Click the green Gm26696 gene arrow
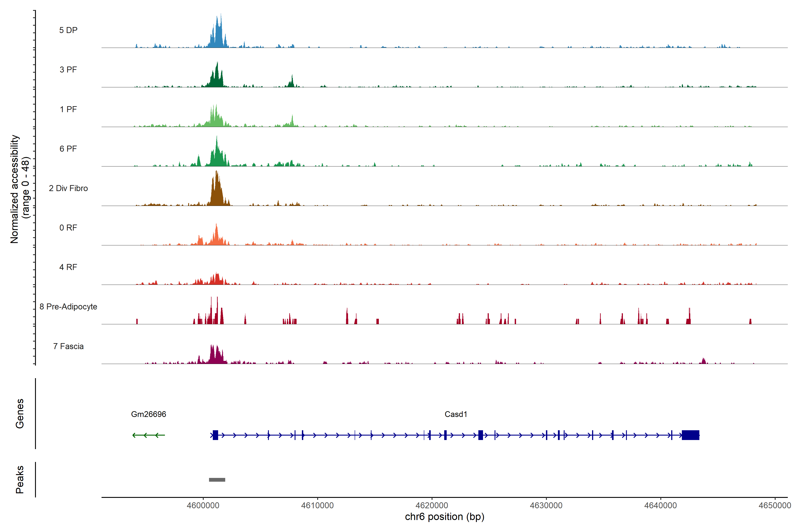This screenshot has height=532, width=798. 149,435
